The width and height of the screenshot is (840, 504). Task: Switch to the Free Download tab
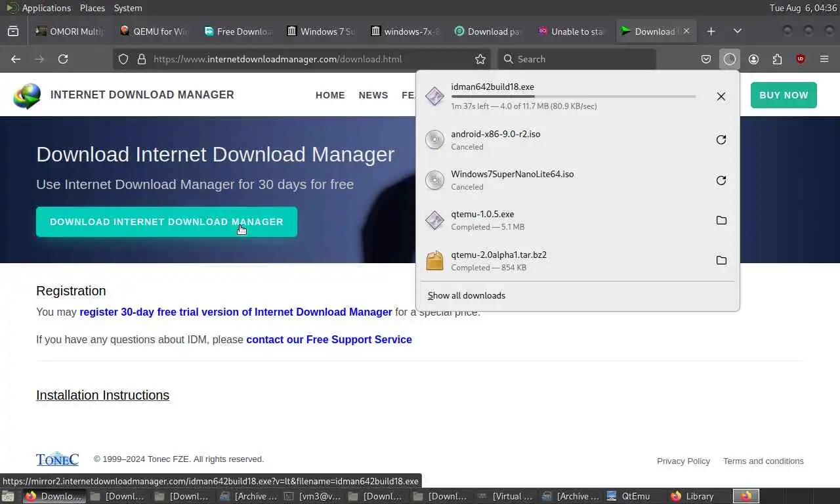[x=238, y=31]
